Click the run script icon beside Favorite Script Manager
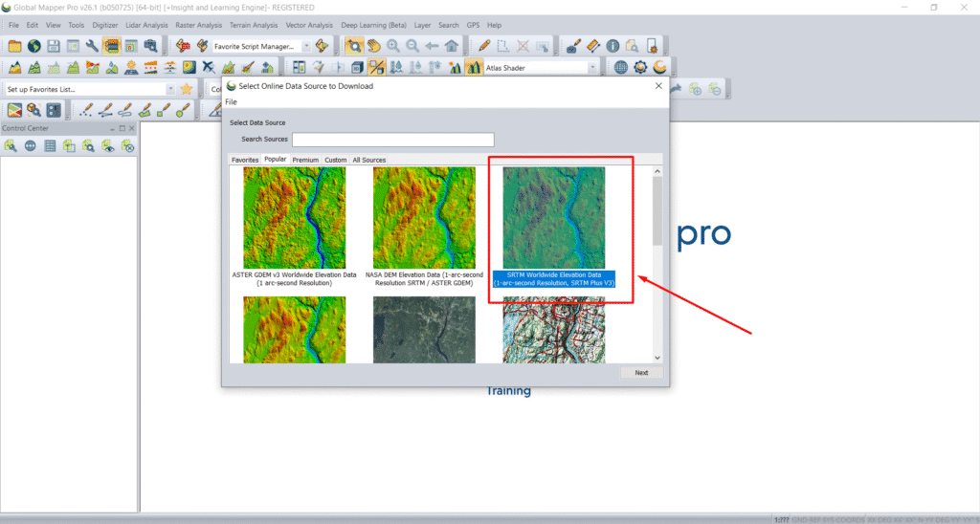Viewport: 980px width, 524px height. [x=322, y=46]
